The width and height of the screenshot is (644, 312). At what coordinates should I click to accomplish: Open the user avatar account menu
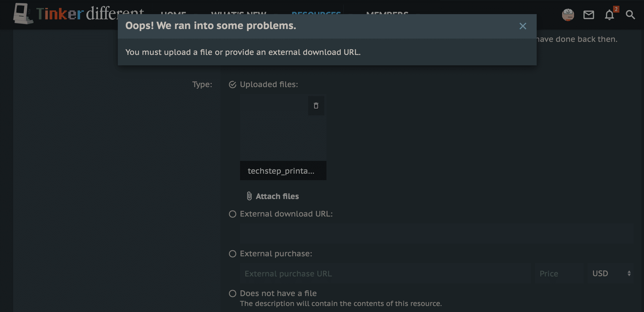(x=568, y=15)
